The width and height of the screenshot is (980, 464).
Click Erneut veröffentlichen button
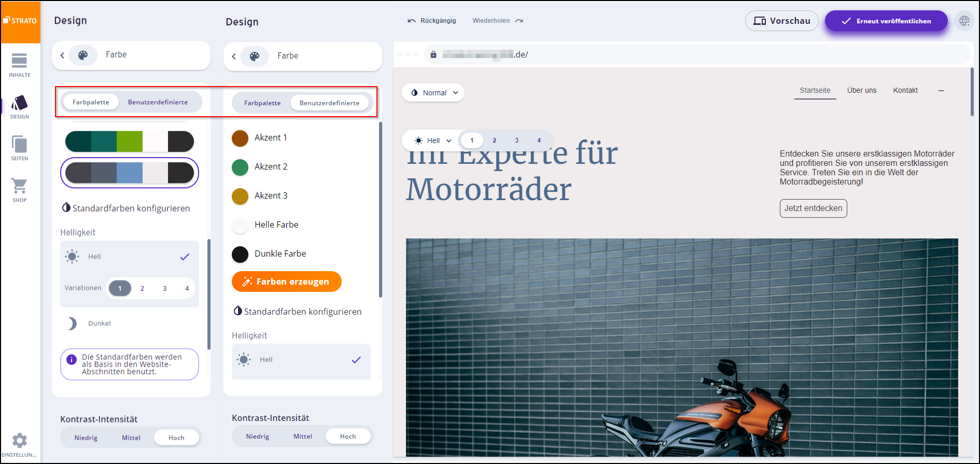click(886, 21)
